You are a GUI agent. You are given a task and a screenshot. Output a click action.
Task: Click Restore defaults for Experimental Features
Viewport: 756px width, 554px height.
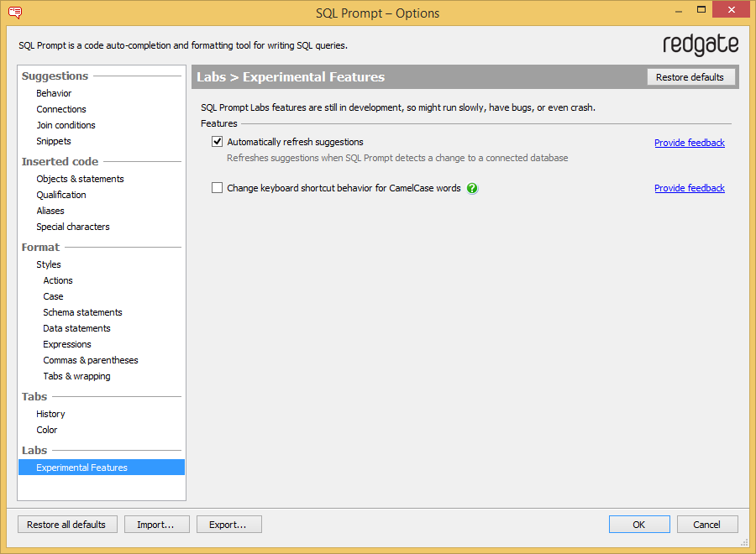coord(691,76)
